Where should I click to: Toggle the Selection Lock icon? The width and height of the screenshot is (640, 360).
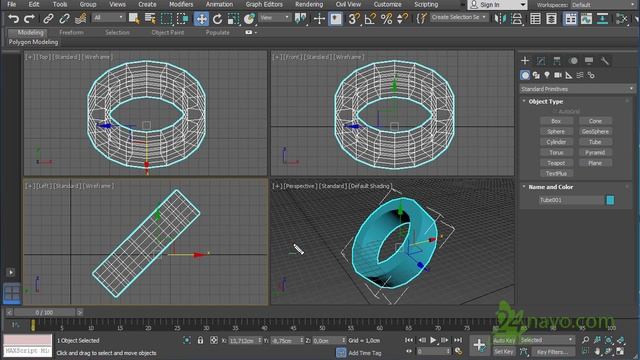(200, 340)
